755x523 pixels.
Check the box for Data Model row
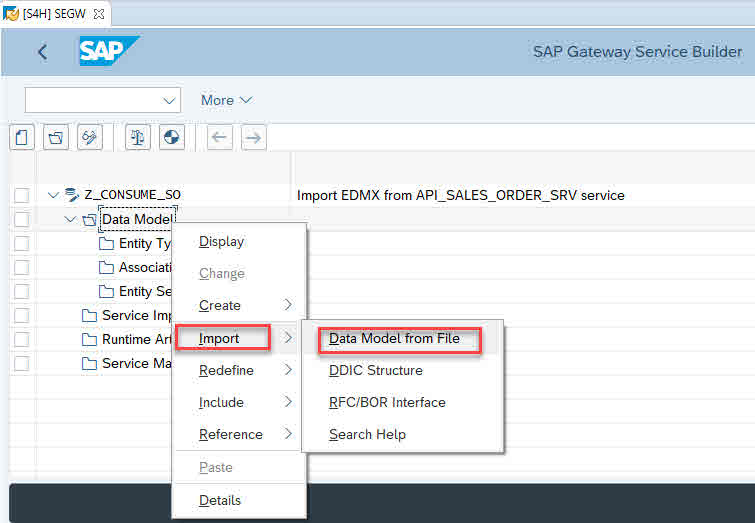click(21, 219)
